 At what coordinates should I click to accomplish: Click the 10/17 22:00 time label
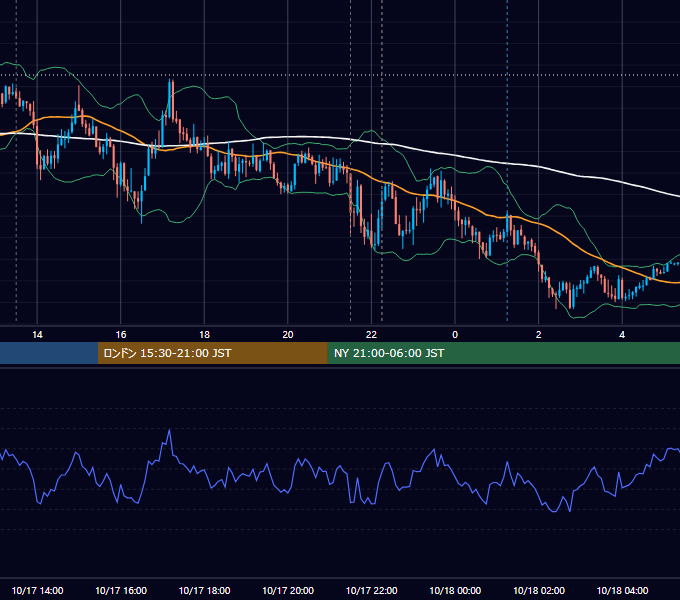371,590
